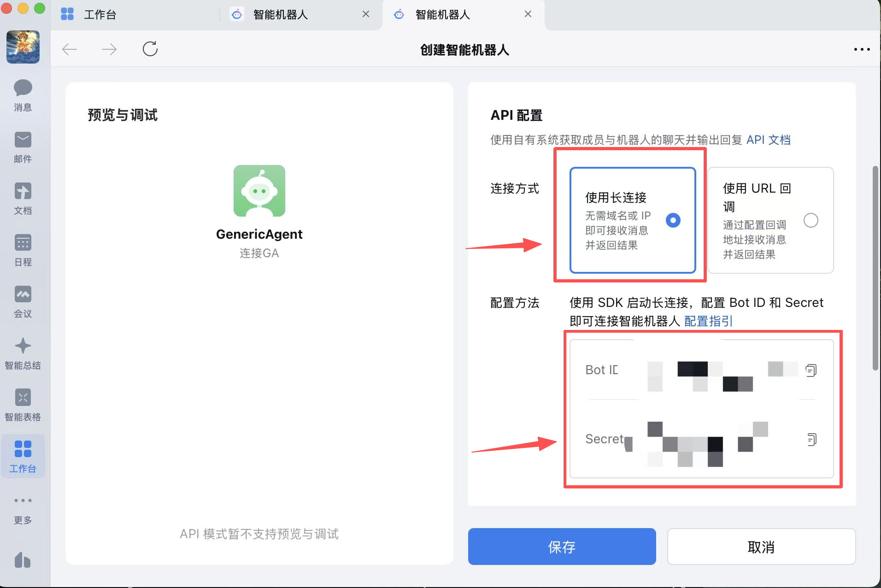The image size is (881, 588).
Task: Switch to the 工作台 tab
Action: [x=100, y=15]
